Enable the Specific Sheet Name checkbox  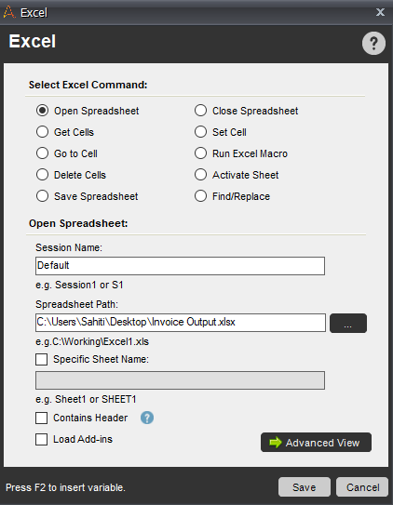(x=41, y=360)
